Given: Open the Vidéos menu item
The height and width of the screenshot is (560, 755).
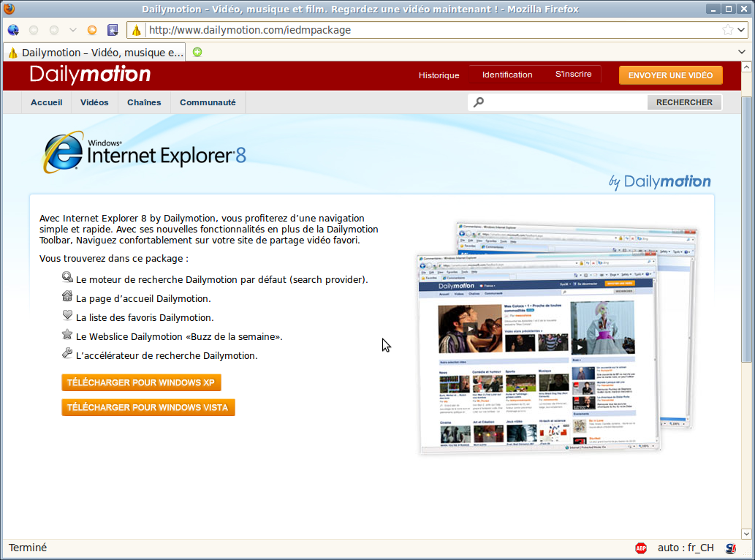Looking at the screenshot, I should pos(94,102).
